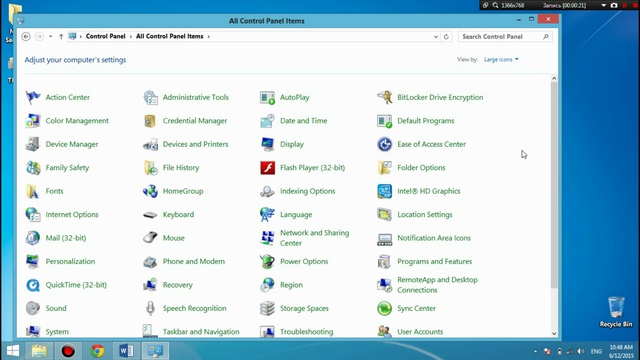Open the Indexing Options magnifier icon
640x360 pixels.
pos(267,191)
